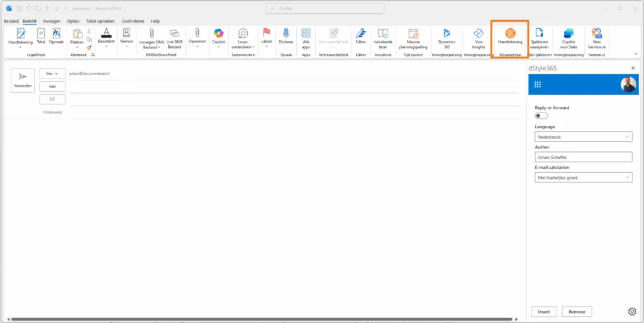Launch Insluitende lezer

383,38
